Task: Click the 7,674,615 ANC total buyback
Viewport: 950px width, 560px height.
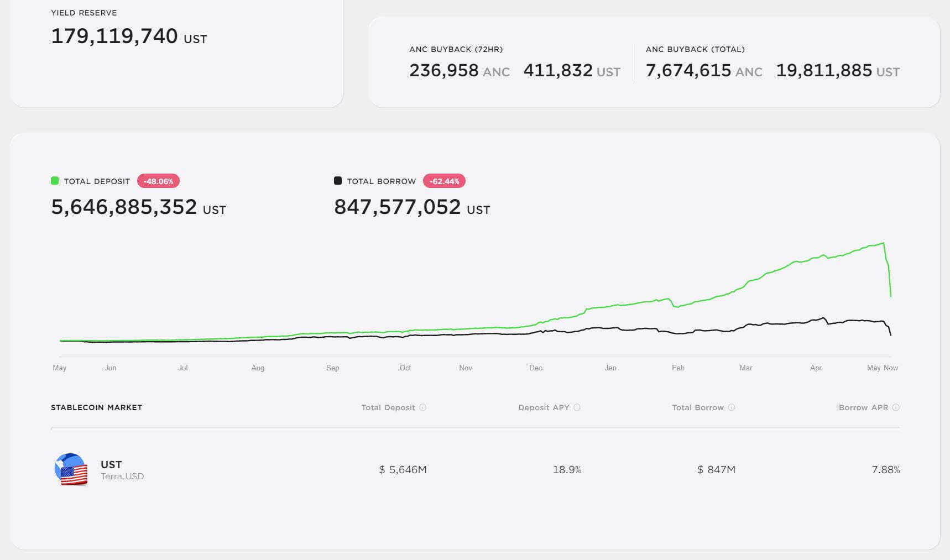Action: coord(704,71)
